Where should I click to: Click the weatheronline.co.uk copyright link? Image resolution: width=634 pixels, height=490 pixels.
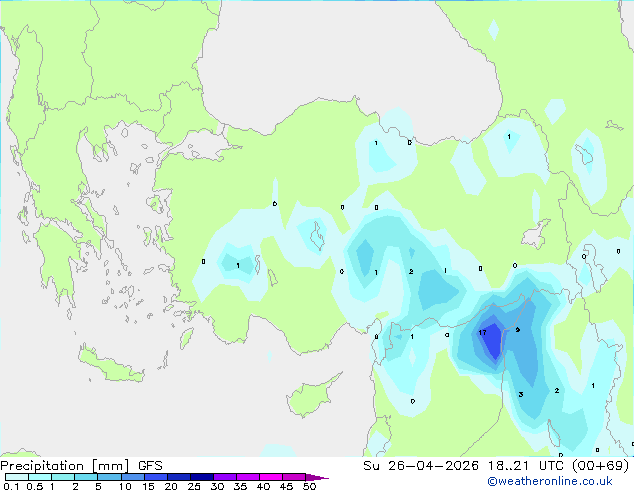[x=550, y=481]
